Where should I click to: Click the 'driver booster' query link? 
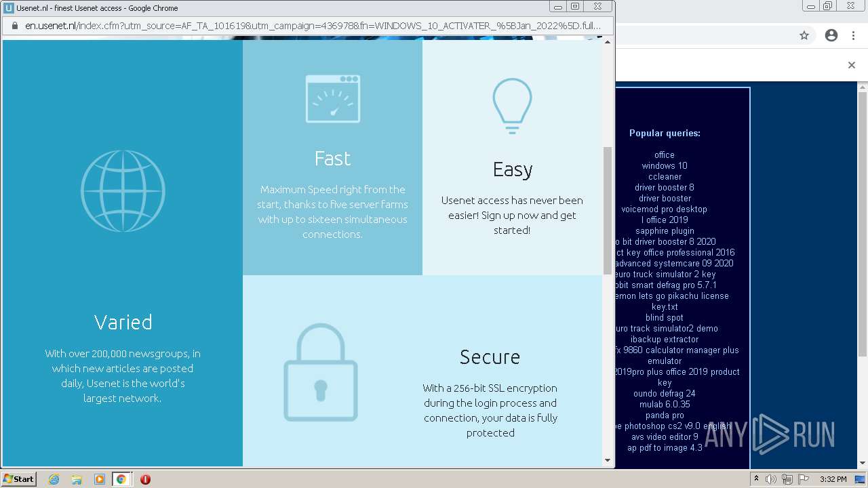(x=665, y=198)
